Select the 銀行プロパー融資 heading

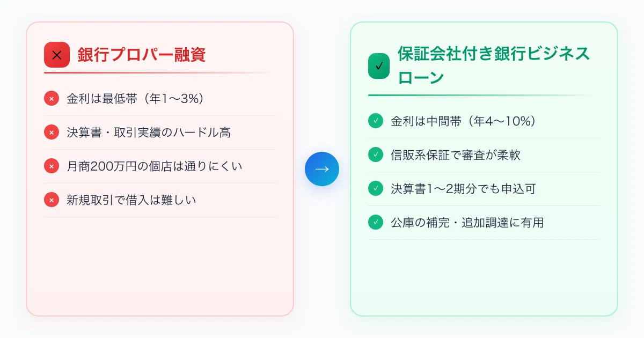pyautogui.click(x=142, y=55)
